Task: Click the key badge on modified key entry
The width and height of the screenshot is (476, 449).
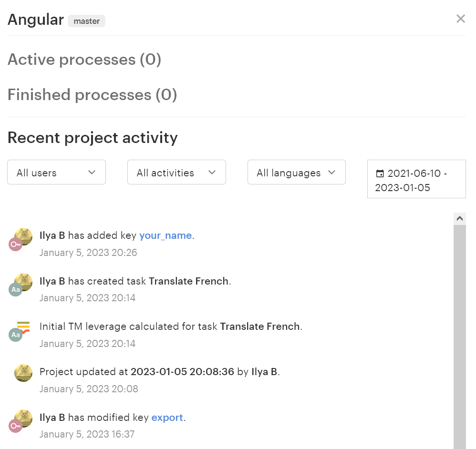Action: 15,426
